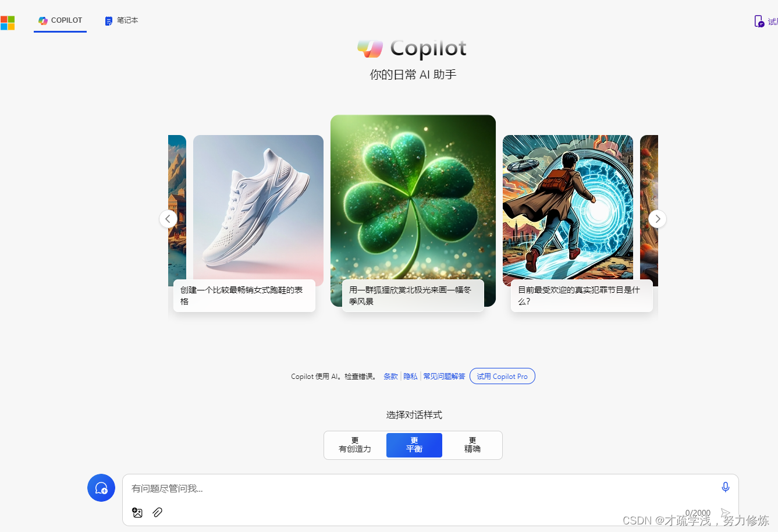Attach a file with paperclip icon
778x532 pixels.
[x=157, y=512]
